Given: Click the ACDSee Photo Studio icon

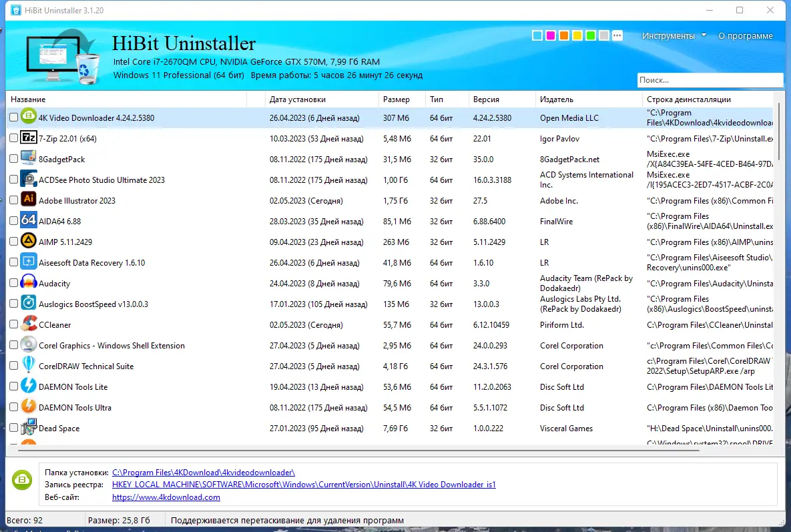Looking at the screenshot, I should point(29,179).
